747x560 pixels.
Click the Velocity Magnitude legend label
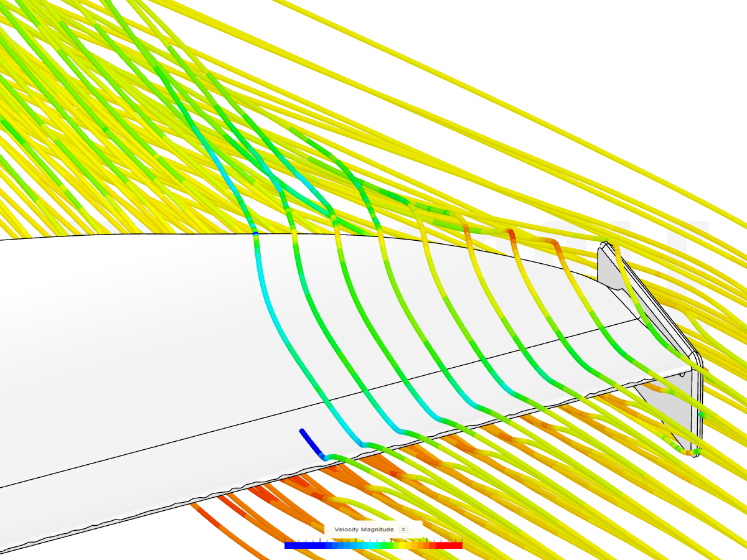(364, 530)
